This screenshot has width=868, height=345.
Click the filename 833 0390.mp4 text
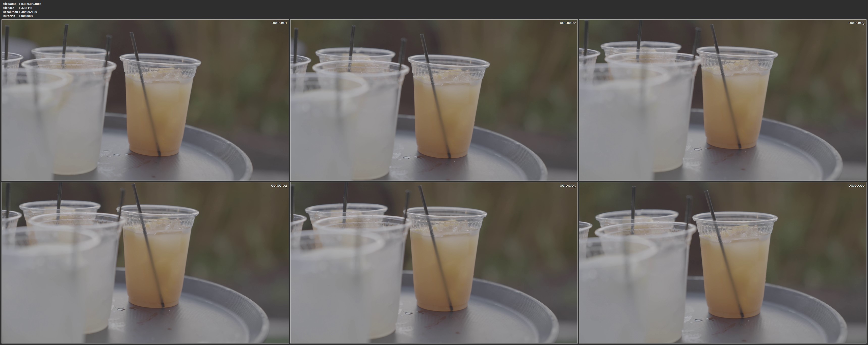(31, 4)
